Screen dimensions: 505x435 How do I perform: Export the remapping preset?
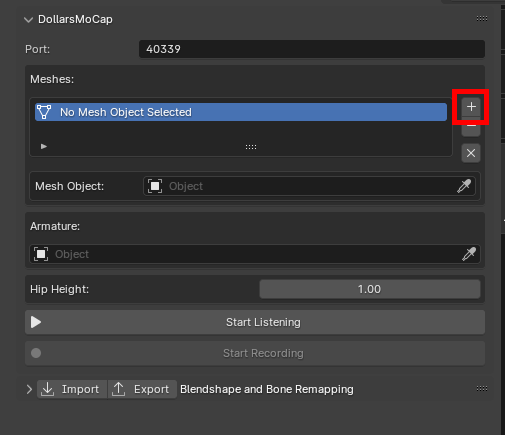coord(142,389)
